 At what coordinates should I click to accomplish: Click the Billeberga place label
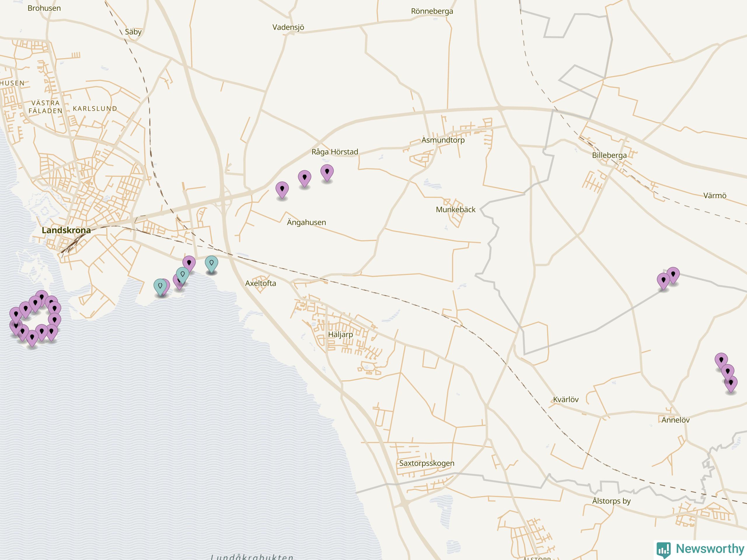[x=609, y=155]
